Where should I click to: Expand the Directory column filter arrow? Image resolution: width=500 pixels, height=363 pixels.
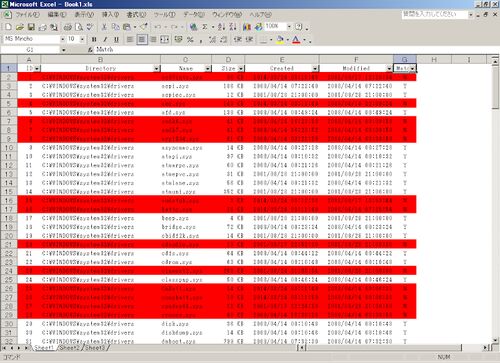(156, 69)
